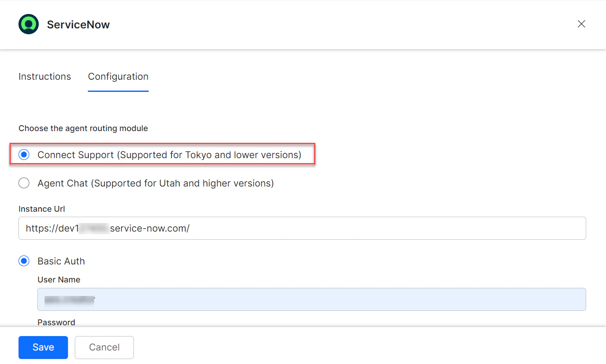Select the Connect Support routing module

point(23,155)
